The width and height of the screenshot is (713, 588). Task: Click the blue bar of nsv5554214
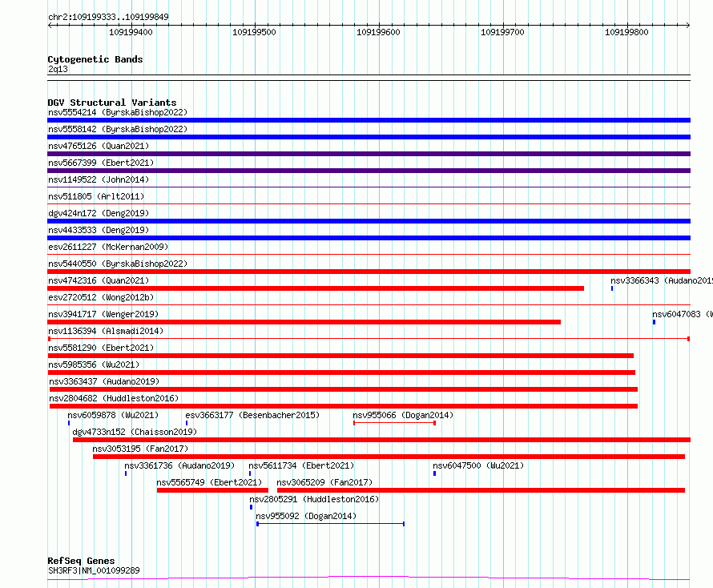pyautogui.click(x=369, y=120)
